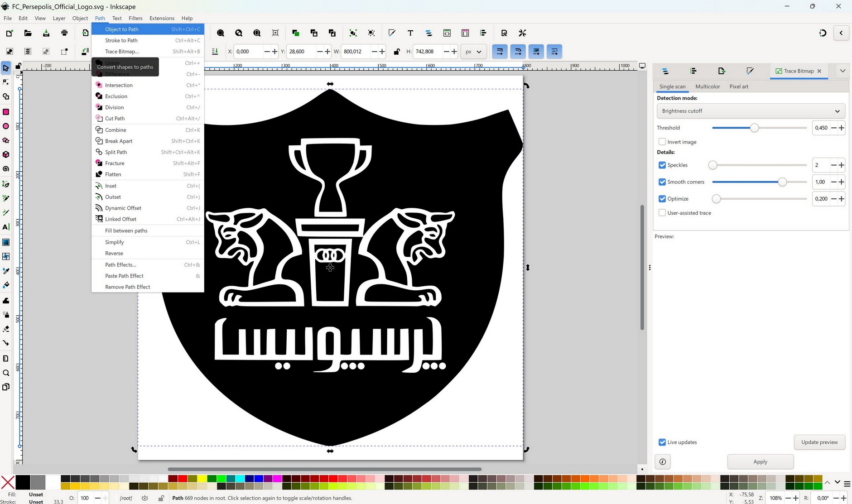Switch to the Pixel art tab
Screen dimensions: 852x504
tap(739, 86)
